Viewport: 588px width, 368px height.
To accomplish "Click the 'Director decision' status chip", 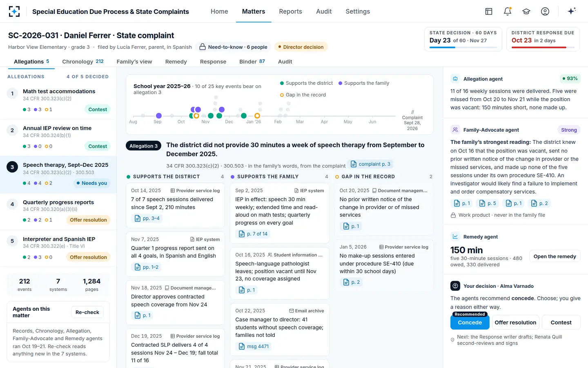I will point(301,47).
